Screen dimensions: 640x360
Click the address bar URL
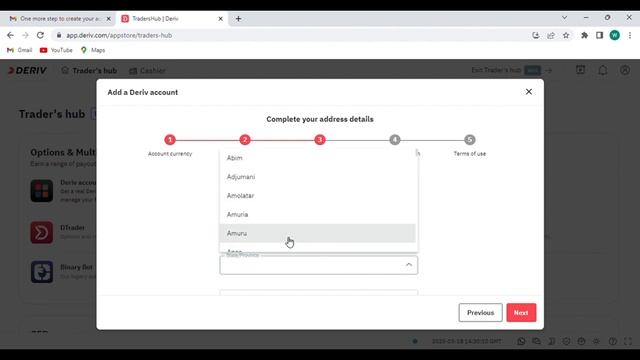(119, 36)
